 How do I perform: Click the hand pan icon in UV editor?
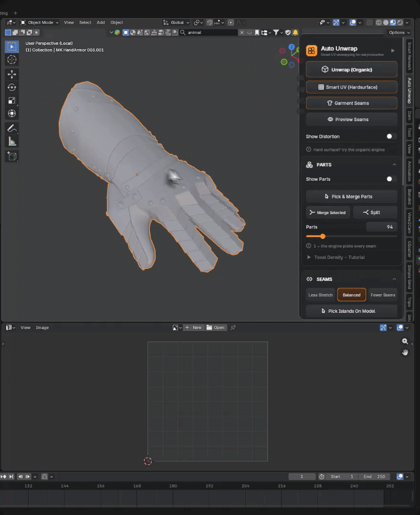405,352
